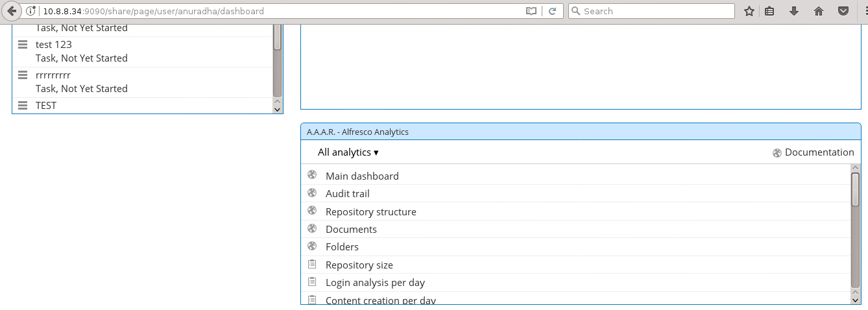Screen dimensions: 868x310
Task: Open Login analysis per day report
Action: [x=376, y=282]
